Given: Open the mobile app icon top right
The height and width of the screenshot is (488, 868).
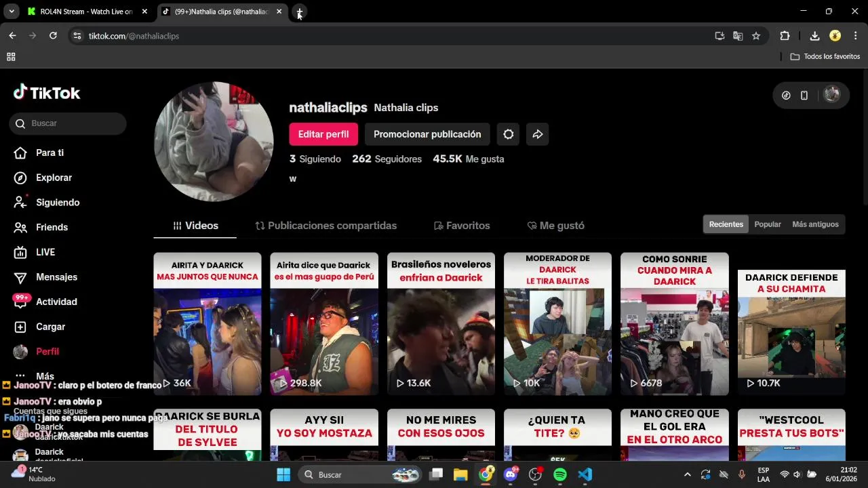Looking at the screenshot, I should coord(804,96).
